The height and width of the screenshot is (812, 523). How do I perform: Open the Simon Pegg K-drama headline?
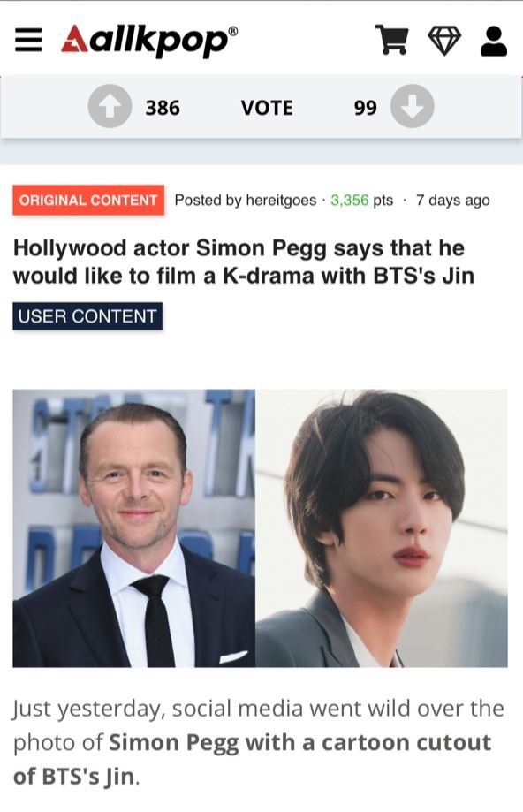pyautogui.click(x=243, y=262)
